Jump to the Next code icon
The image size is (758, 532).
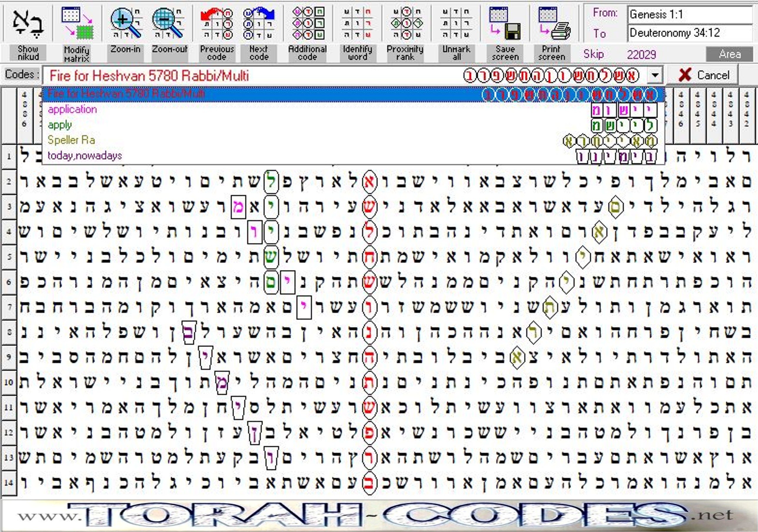click(x=259, y=23)
